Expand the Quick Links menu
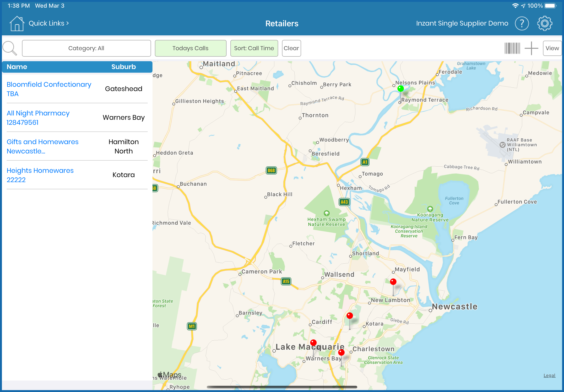This screenshot has width=564, height=392. coord(49,23)
